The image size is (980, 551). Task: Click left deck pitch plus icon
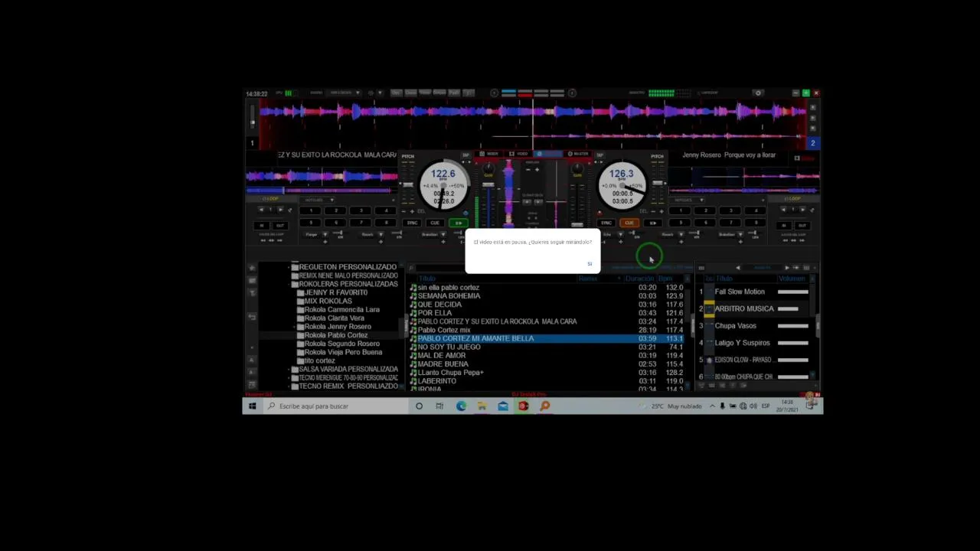pyautogui.click(x=412, y=211)
